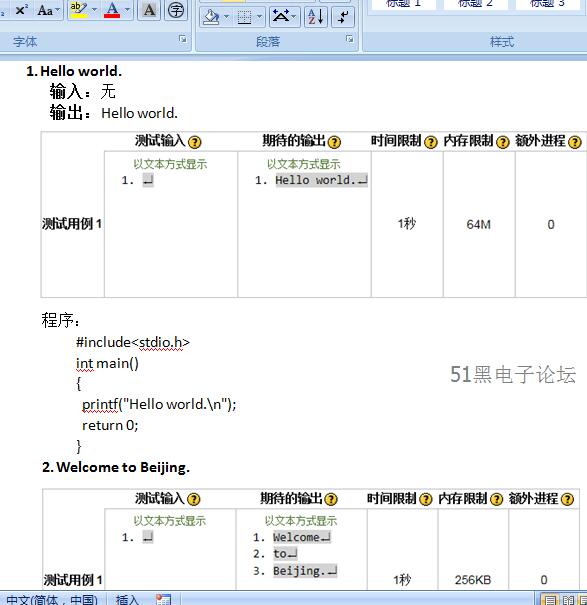Apply the 标题 1 style
587x605 pixels.
coord(403,5)
